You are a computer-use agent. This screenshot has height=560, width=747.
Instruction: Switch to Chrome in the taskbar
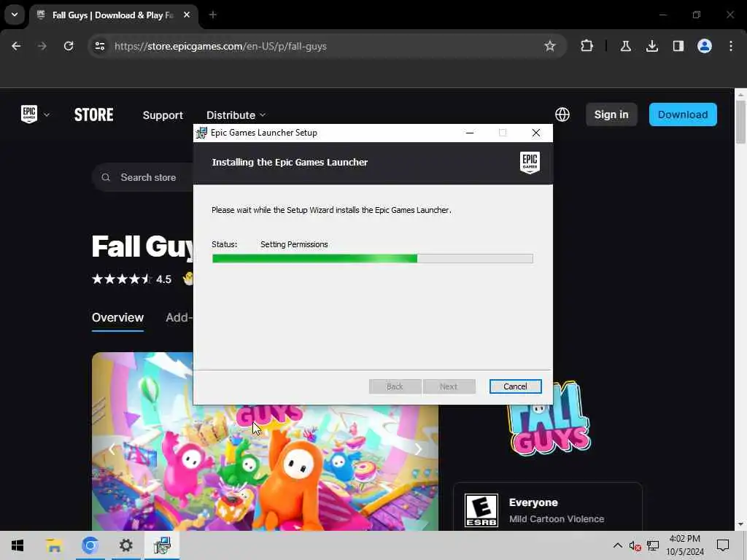(x=90, y=545)
